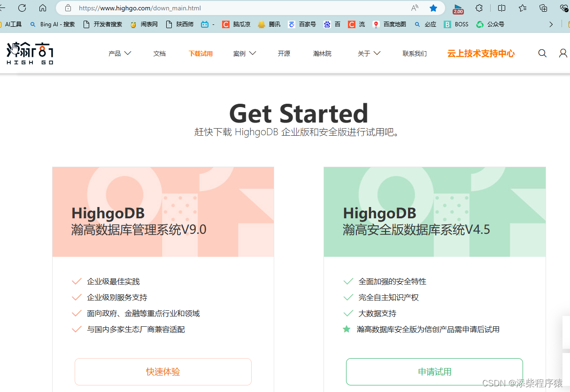Click the green star icon beside 瀚高数据库安全版
The width and height of the screenshot is (570, 392).
point(347,329)
